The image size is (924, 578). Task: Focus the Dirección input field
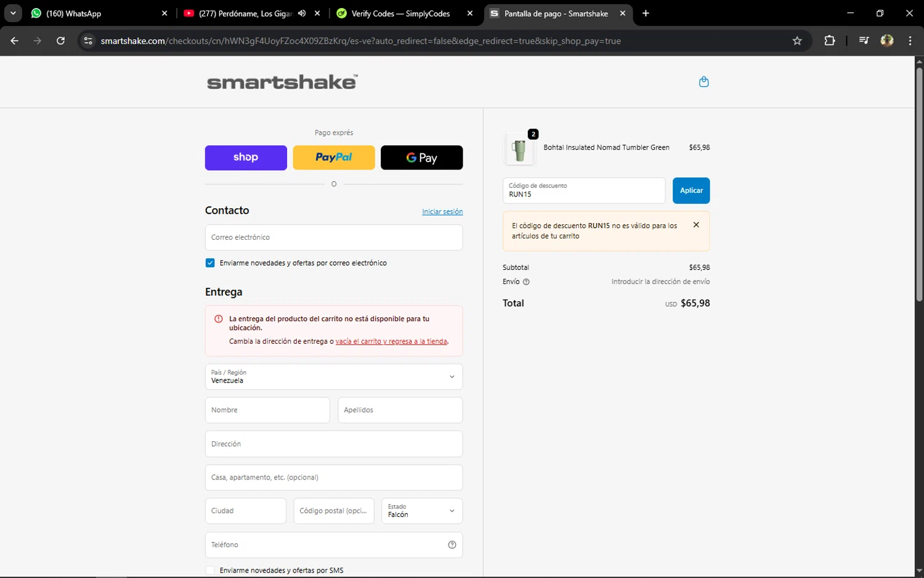click(x=334, y=444)
